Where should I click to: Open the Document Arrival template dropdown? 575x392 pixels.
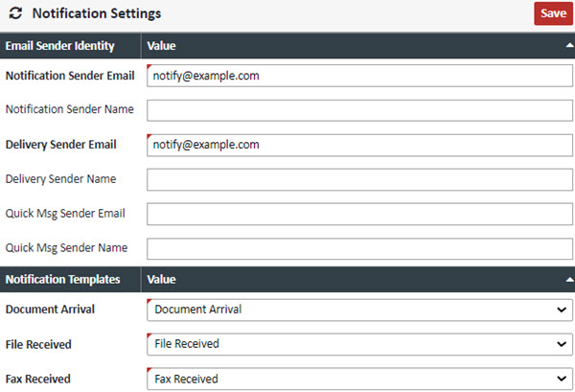[x=359, y=310]
